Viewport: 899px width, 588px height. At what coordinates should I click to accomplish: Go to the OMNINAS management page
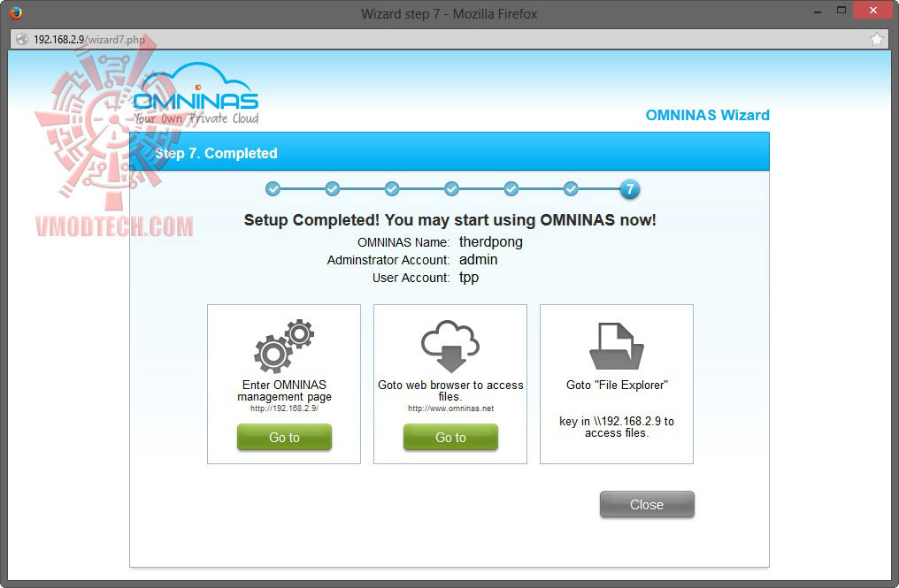click(284, 438)
